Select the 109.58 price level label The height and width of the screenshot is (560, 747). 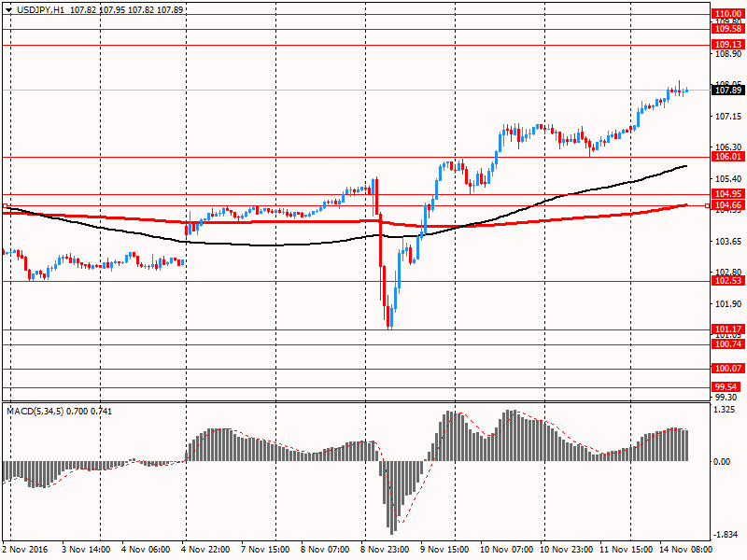click(x=728, y=29)
